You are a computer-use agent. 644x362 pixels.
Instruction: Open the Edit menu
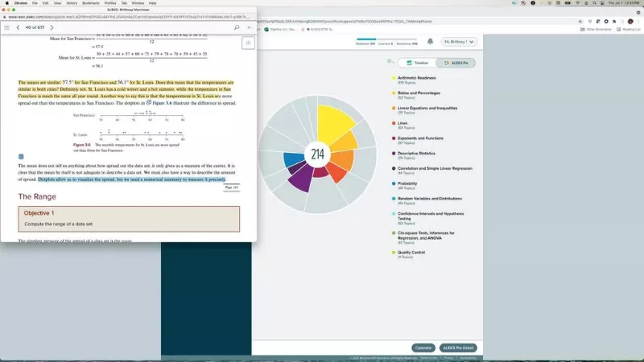pyautogui.click(x=46, y=3)
